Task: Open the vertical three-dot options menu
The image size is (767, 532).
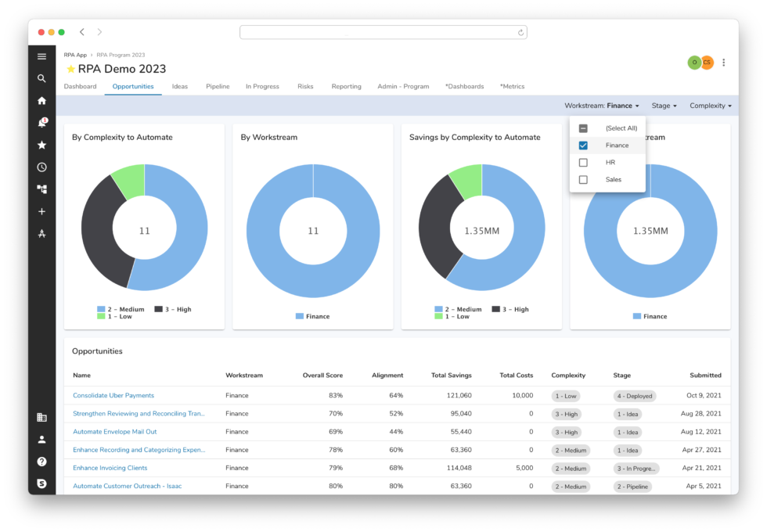Action: coord(723,63)
